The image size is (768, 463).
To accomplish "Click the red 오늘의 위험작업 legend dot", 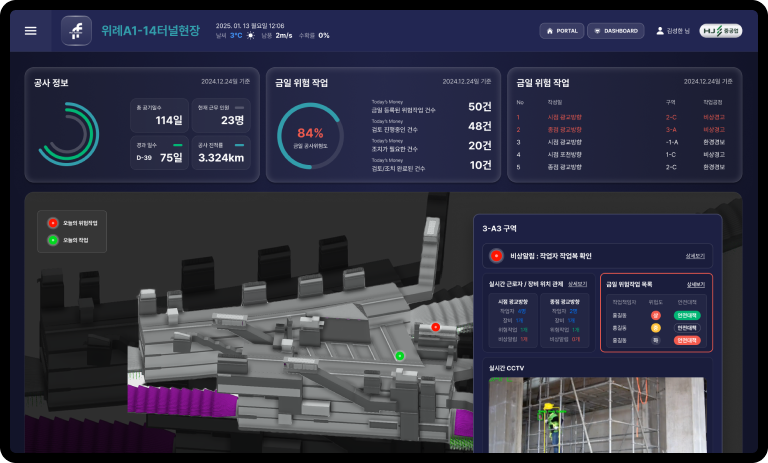I will point(53,223).
